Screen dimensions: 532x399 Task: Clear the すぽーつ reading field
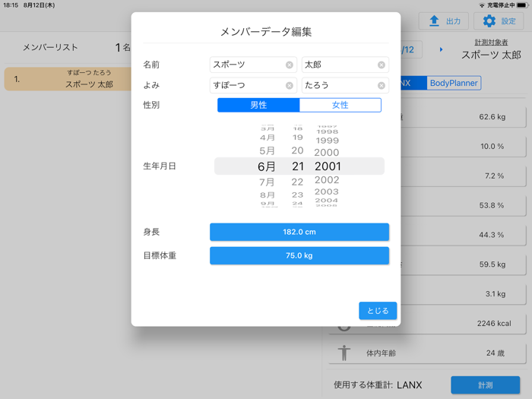click(x=289, y=85)
